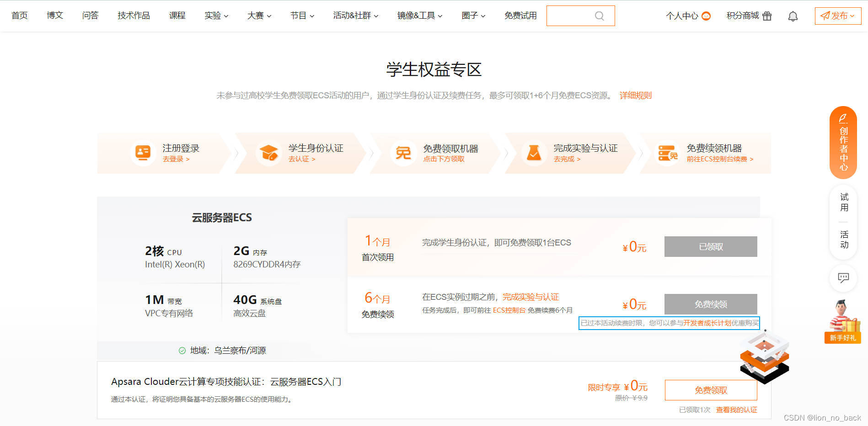
Task: Open the 免费试用 navigation item
Action: coord(520,16)
